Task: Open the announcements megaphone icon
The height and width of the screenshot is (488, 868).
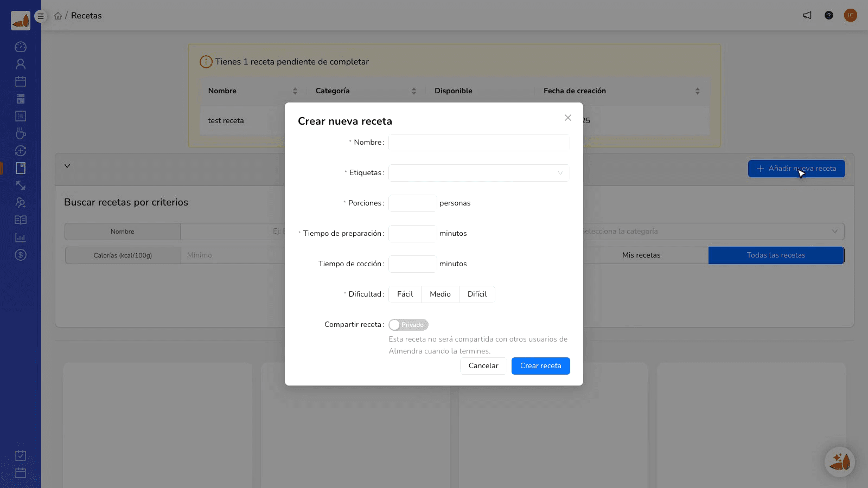Action: 807,15
